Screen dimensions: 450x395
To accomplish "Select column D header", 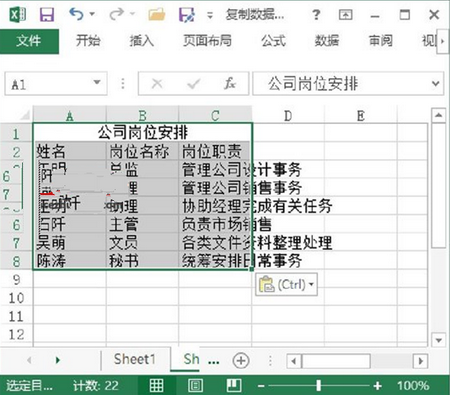I will tap(288, 115).
